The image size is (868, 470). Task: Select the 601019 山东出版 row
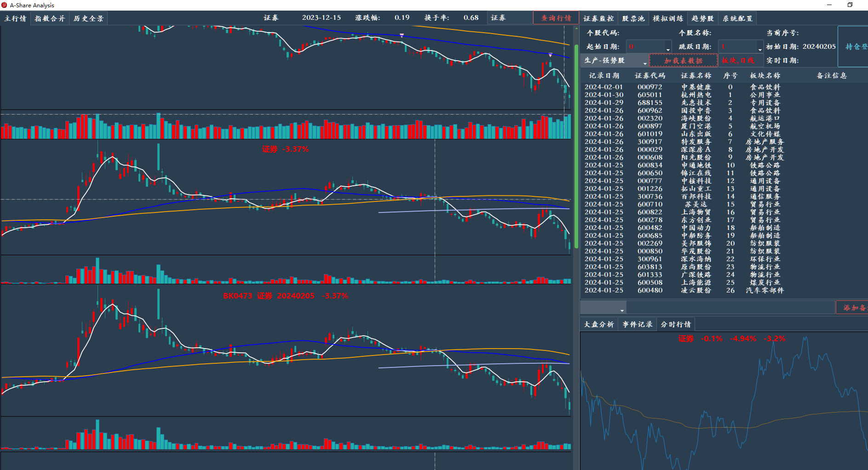[x=724, y=134]
